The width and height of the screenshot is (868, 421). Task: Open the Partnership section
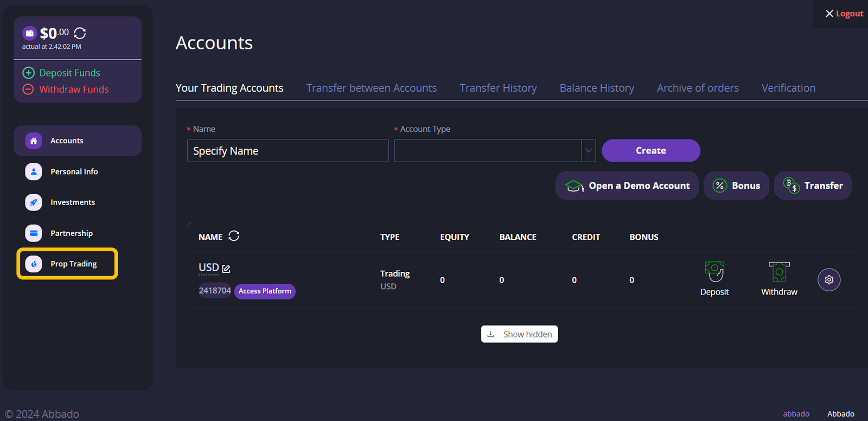pos(71,233)
